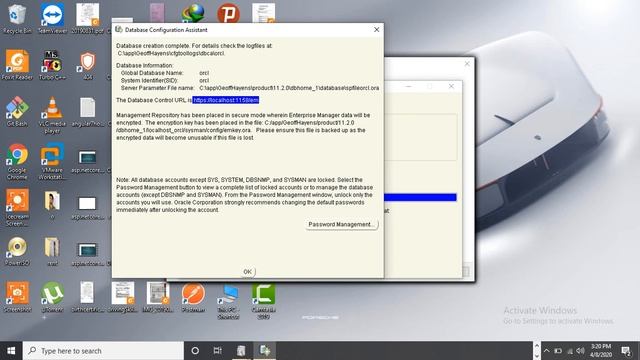Open the Action Center notifications icon
This screenshot has width=640, height=360.
(x=626, y=351)
